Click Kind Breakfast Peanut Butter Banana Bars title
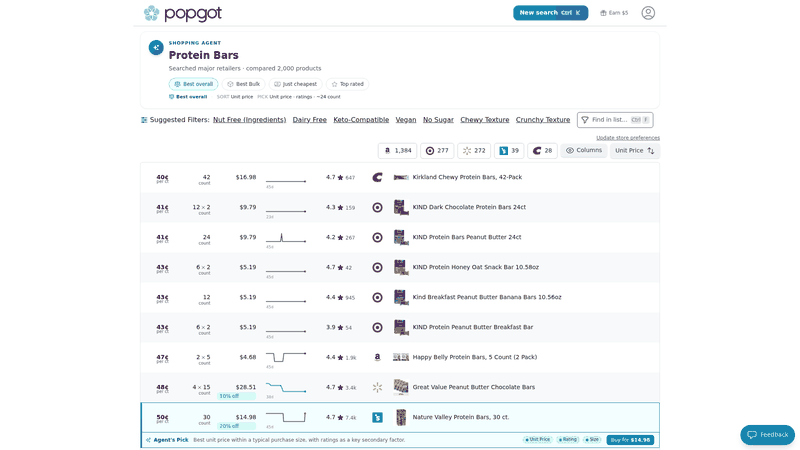 pos(487,297)
